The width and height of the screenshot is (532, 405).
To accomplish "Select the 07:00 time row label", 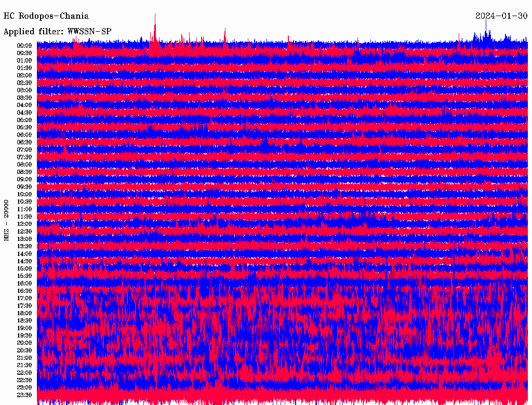I will (x=24, y=150).
